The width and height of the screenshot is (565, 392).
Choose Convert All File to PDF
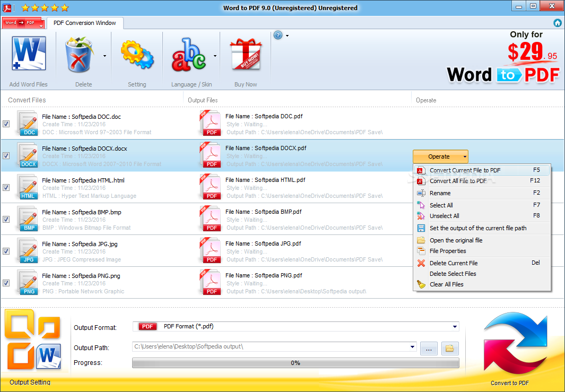click(x=482, y=181)
